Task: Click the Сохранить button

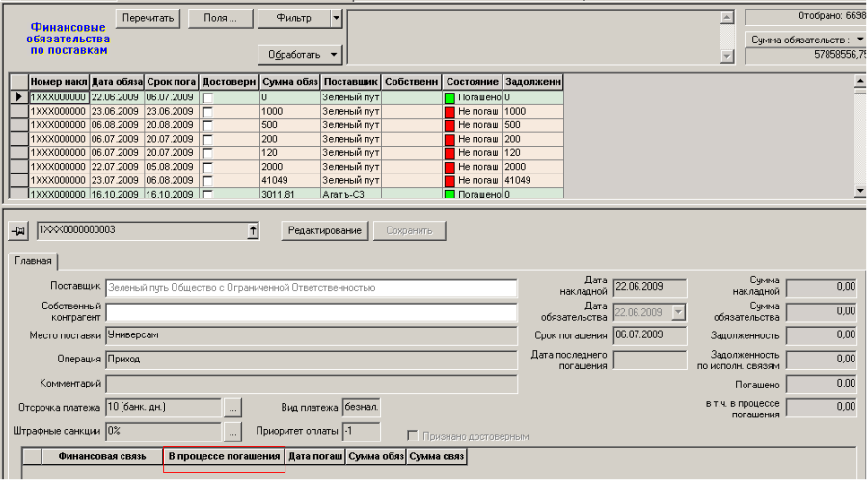Action: (409, 230)
